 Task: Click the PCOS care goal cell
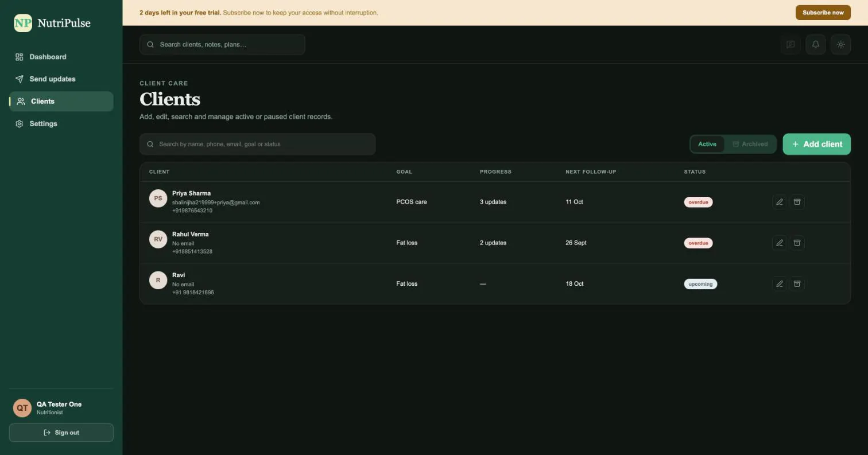click(x=412, y=202)
